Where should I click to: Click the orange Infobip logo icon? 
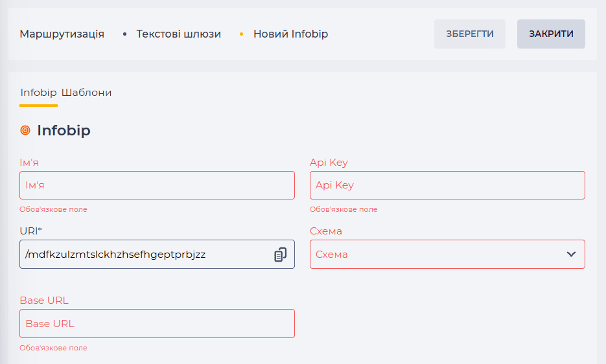tap(25, 130)
